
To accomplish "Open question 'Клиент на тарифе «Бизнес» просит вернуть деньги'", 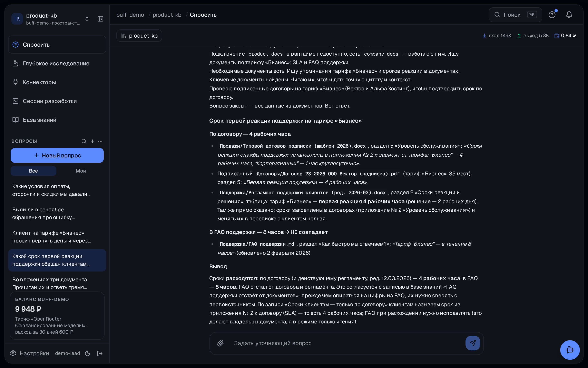I will tap(57, 237).
